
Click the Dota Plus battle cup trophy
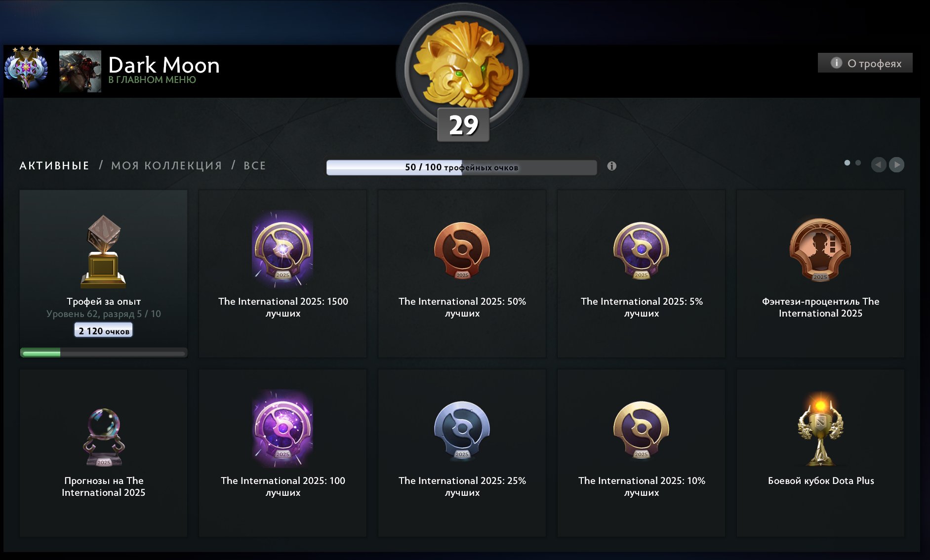[x=820, y=429]
